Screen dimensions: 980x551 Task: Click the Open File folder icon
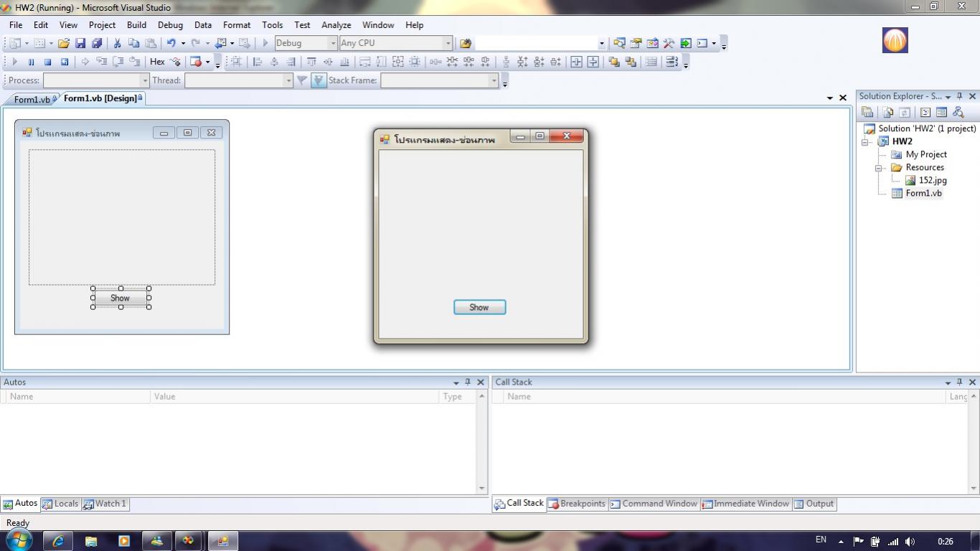(64, 43)
